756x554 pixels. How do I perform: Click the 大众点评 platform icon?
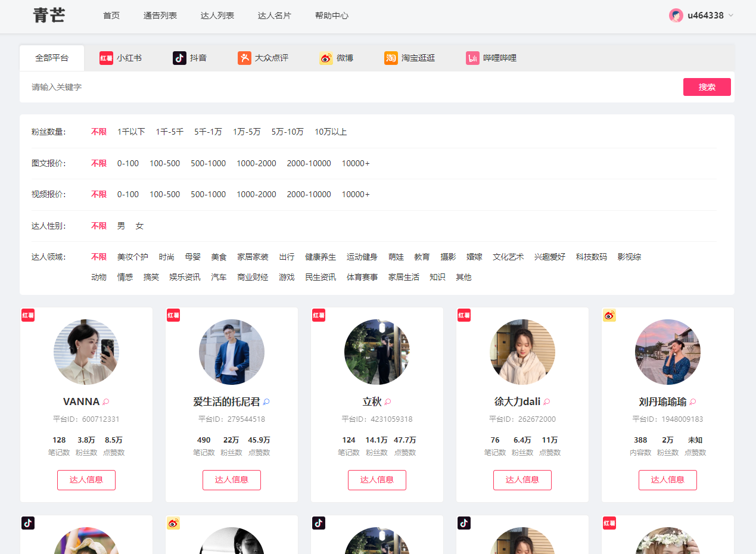(244, 58)
